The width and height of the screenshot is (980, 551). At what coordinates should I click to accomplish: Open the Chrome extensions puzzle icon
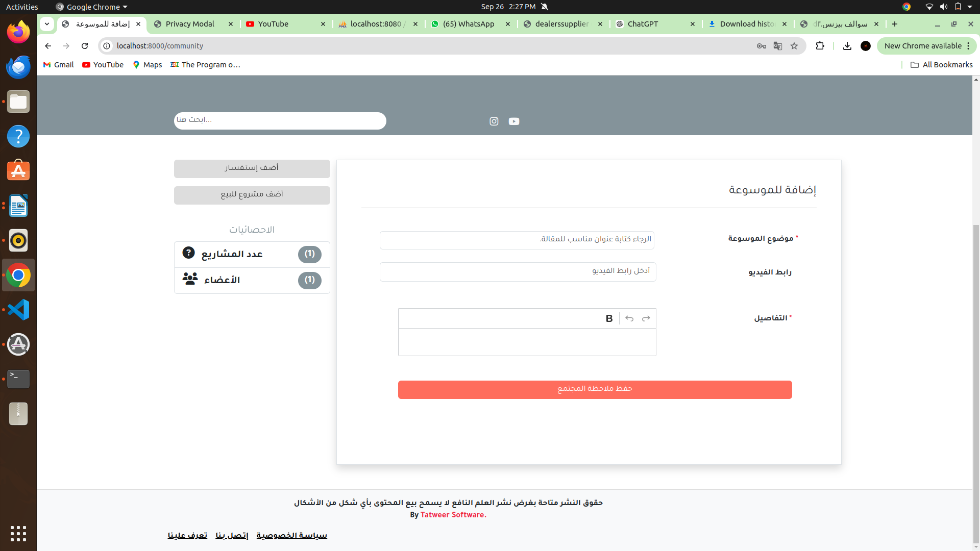(x=820, y=46)
